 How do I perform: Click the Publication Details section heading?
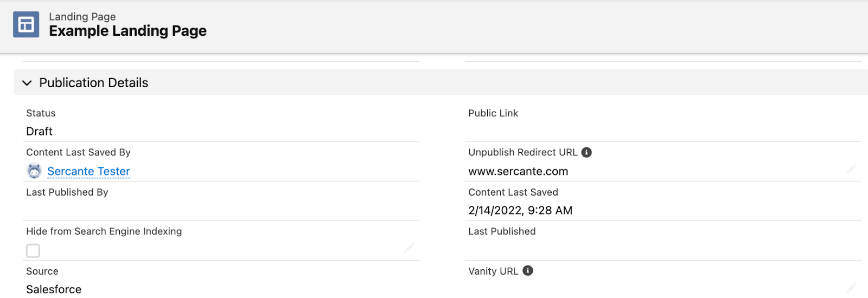tap(93, 83)
